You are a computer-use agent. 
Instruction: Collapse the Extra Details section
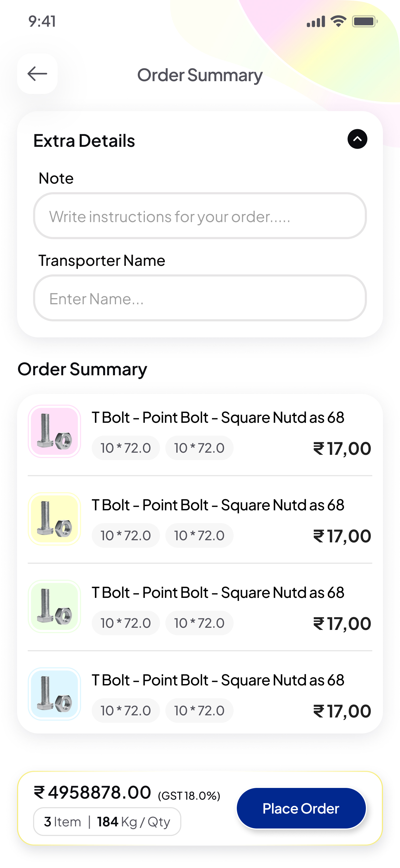coord(357,139)
